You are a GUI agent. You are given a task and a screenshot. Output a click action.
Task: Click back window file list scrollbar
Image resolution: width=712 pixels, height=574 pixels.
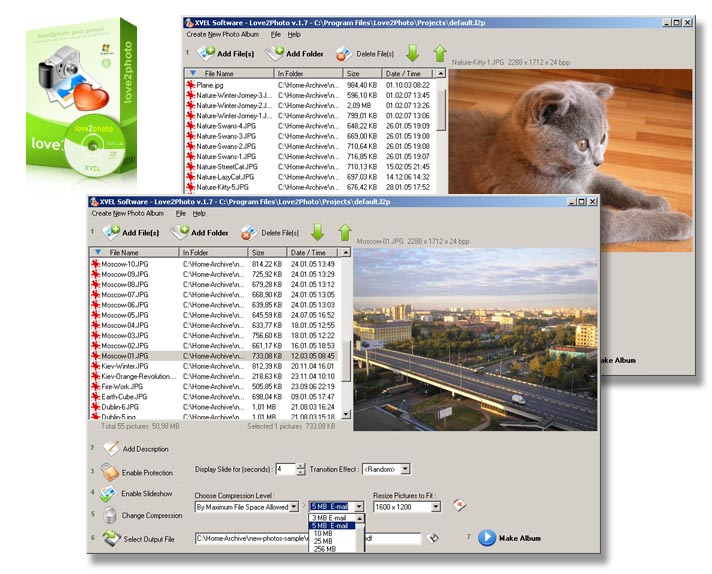[441, 110]
